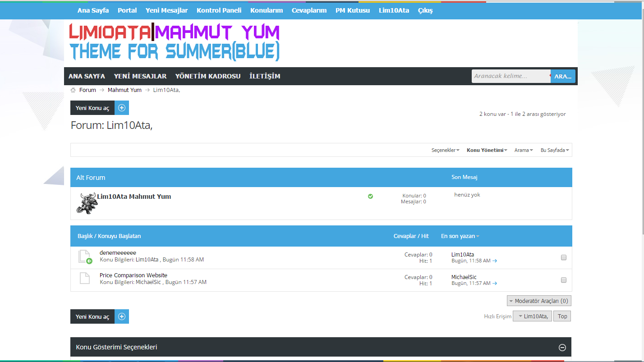
Task: Open the Lim10Ata profile link in top bar
Action: (x=394, y=10)
